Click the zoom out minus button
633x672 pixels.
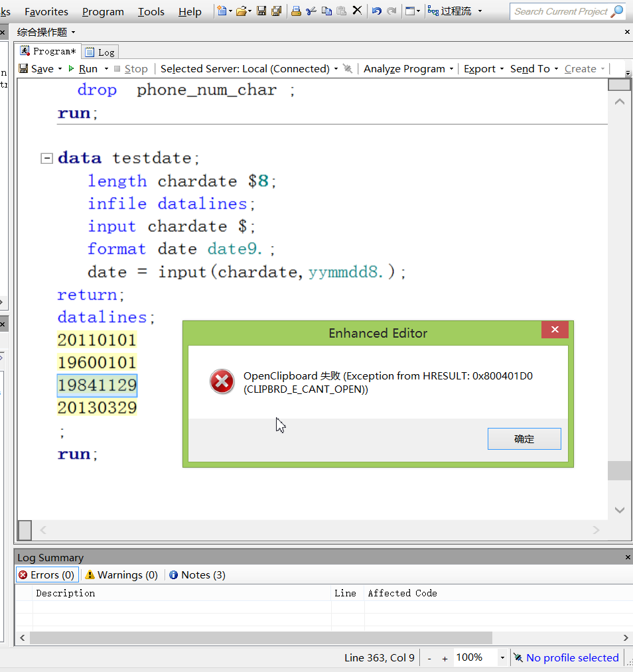click(429, 658)
